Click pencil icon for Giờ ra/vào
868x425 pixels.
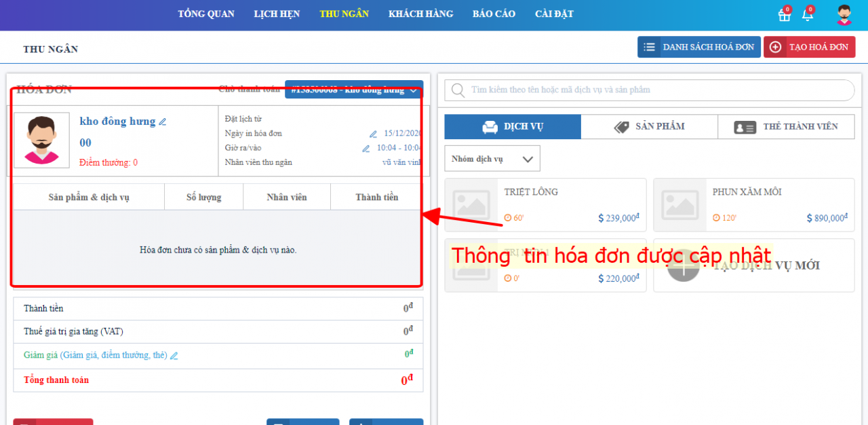366,148
